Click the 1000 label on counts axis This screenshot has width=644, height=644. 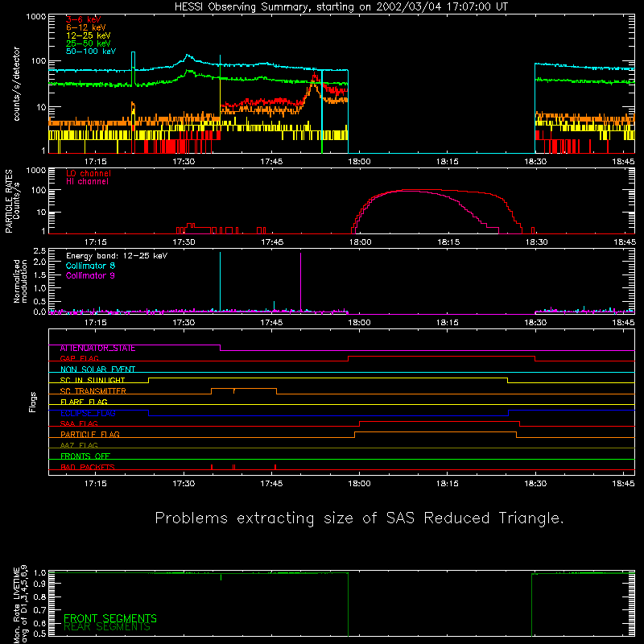click(35, 17)
